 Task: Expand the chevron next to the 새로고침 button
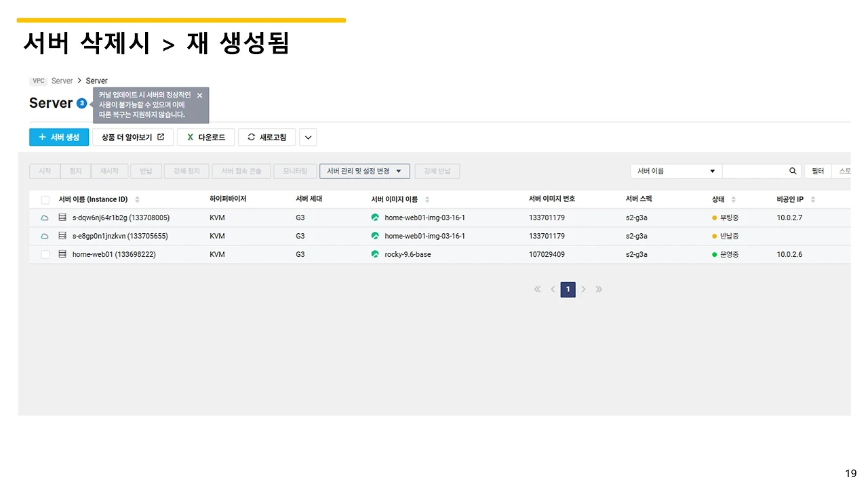point(308,137)
